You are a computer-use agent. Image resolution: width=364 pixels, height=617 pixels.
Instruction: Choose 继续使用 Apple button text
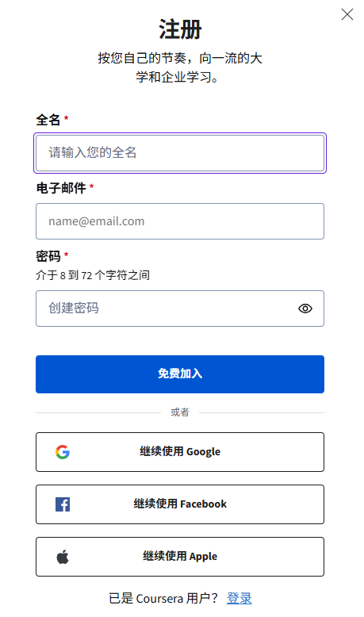click(x=180, y=557)
